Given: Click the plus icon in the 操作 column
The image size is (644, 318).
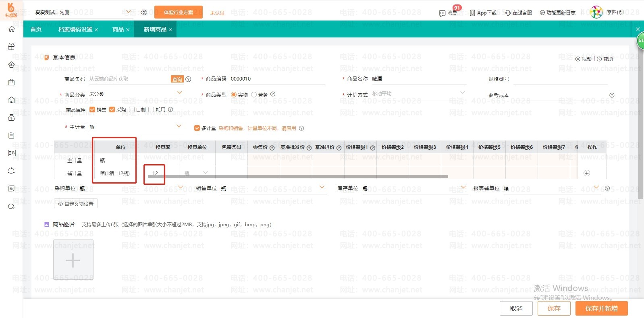Looking at the screenshot, I should tap(587, 173).
